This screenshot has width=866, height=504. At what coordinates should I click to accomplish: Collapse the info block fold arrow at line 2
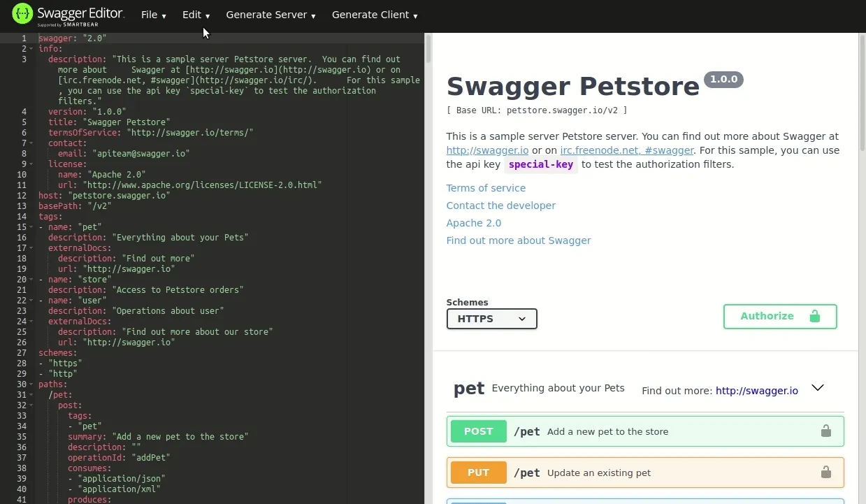point(29,48)
